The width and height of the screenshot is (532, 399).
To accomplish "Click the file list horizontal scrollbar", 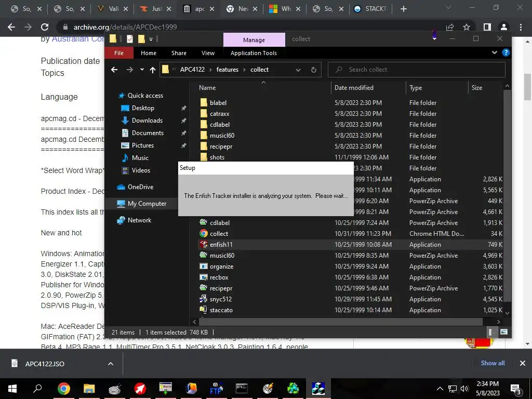I will coord(340,321).
